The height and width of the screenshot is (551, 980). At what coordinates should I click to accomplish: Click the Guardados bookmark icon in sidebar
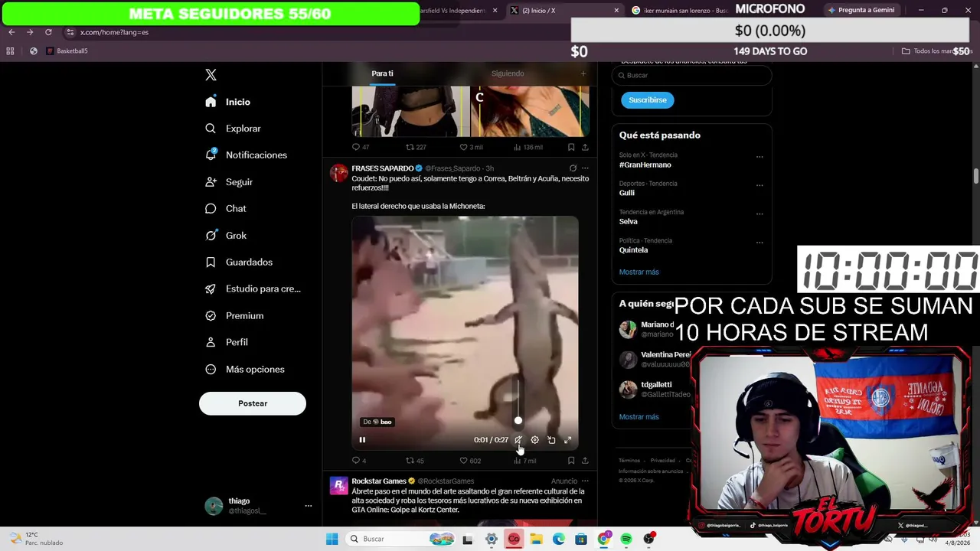tap(211, 262)
